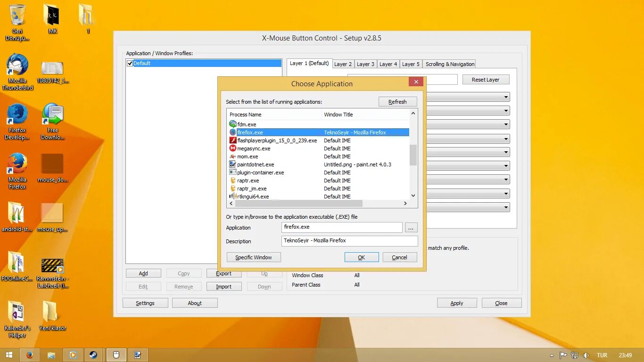The width and height of the screenshot is (644, 362).
Task: Select Mozilla Thunderbird desktop shortcut
Action: (17, 72)
